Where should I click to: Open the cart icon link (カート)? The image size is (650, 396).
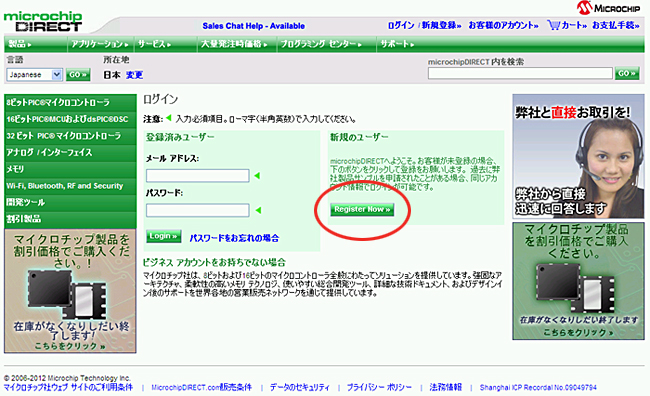(567, 25)
